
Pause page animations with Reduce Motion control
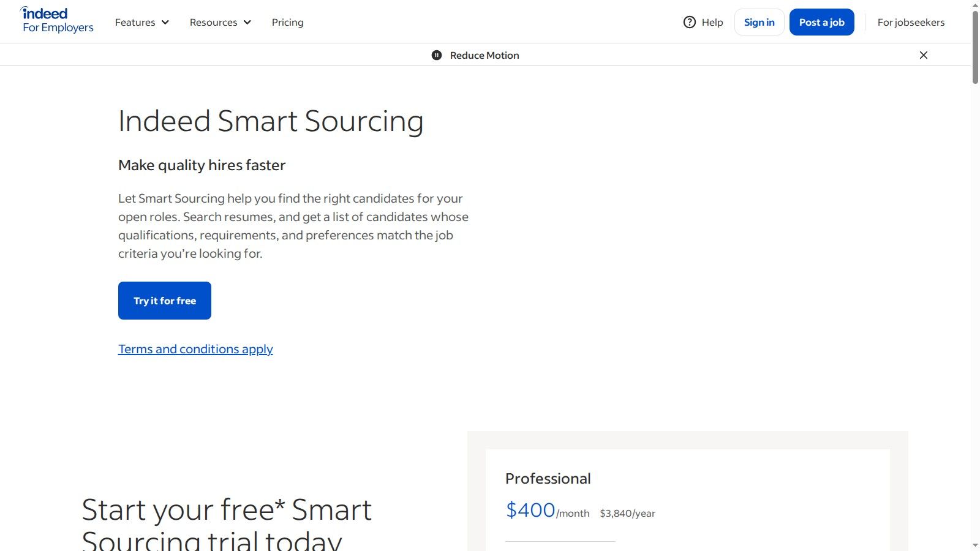click(x=437, y=55)
